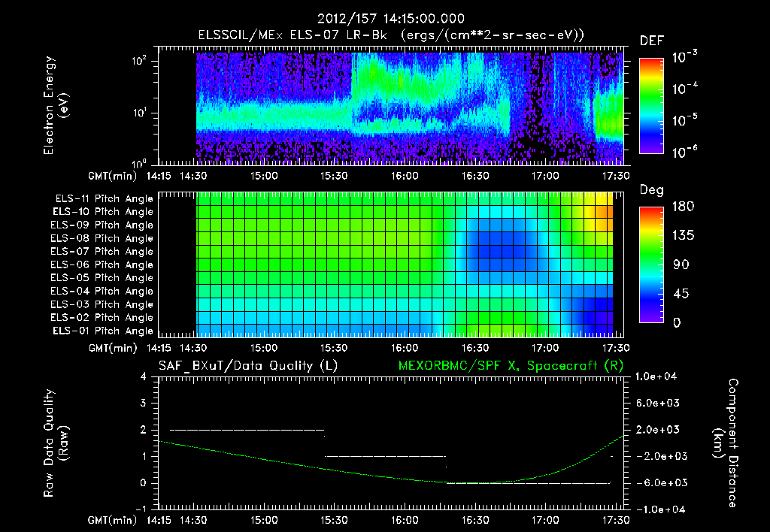The image size is (770, 532).
Task: Click the Deg pitch angle color bar
Action: (x=651, y=264)
